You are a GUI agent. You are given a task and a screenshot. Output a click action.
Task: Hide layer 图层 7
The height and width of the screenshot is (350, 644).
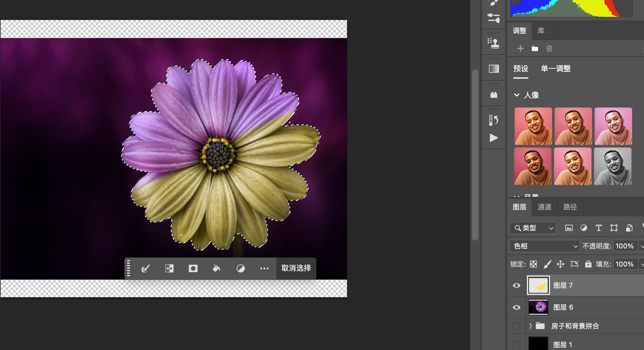pyautogui.click(x=516, y=285)
